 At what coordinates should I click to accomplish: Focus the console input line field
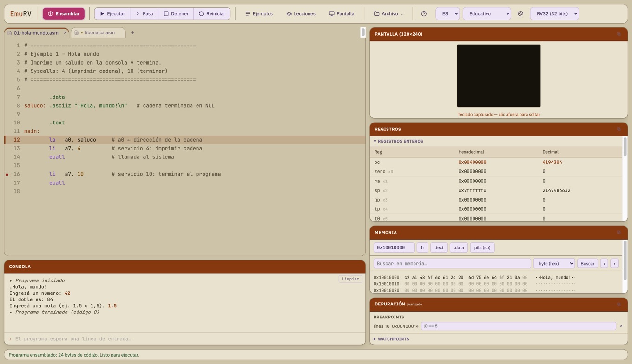pos(185,339)
